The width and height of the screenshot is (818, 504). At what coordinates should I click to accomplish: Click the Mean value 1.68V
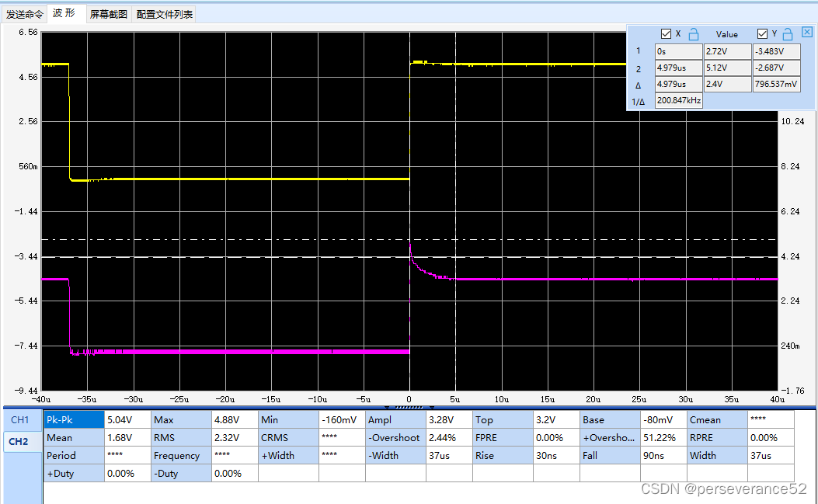127,437
